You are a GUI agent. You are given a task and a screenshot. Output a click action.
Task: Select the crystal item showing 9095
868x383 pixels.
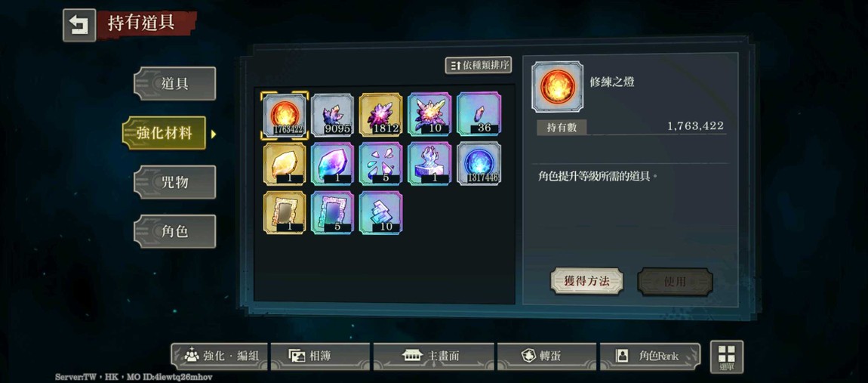tap(333, 115)
